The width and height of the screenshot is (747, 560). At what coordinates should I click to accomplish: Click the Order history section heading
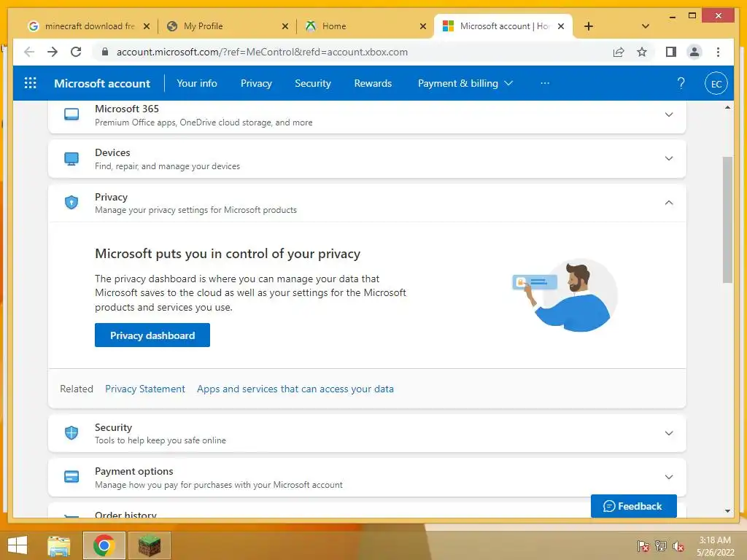pyautogui.click(x=125, y=514)
